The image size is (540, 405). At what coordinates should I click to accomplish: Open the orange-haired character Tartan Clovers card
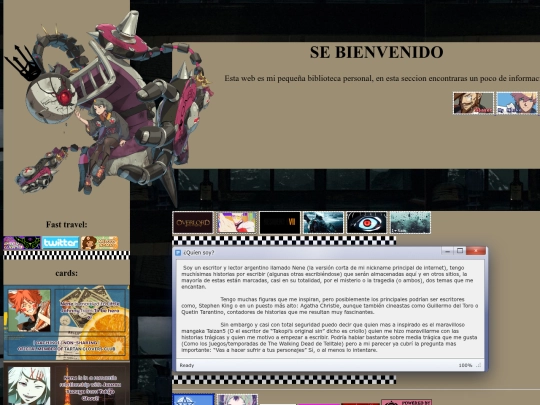tap(66, 323)
